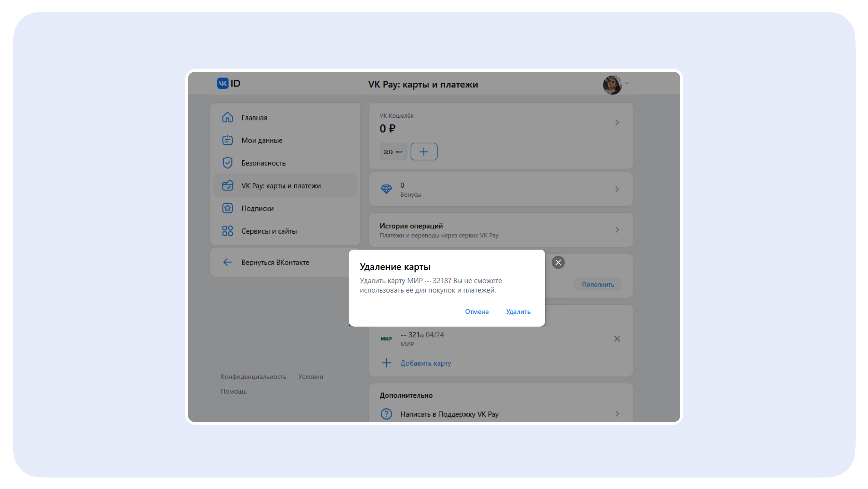
Task: Click the Пополнить button
Action: click(598, 284)
